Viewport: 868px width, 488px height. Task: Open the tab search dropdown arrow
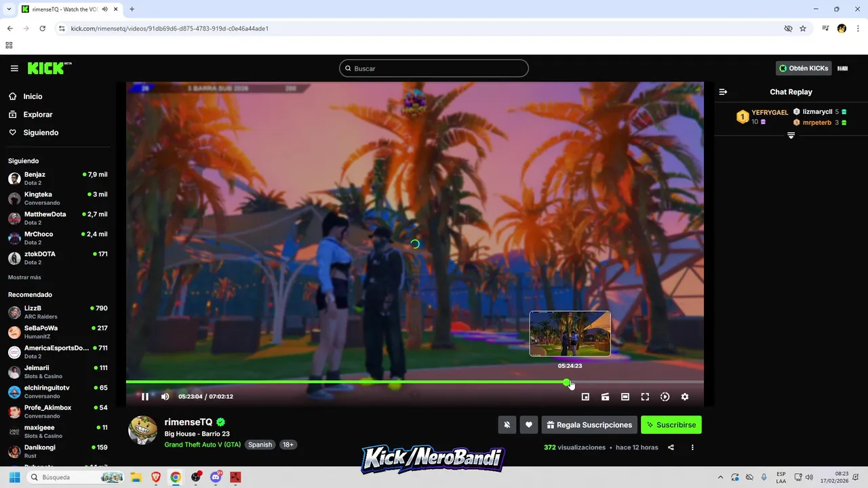pos(8,9)
